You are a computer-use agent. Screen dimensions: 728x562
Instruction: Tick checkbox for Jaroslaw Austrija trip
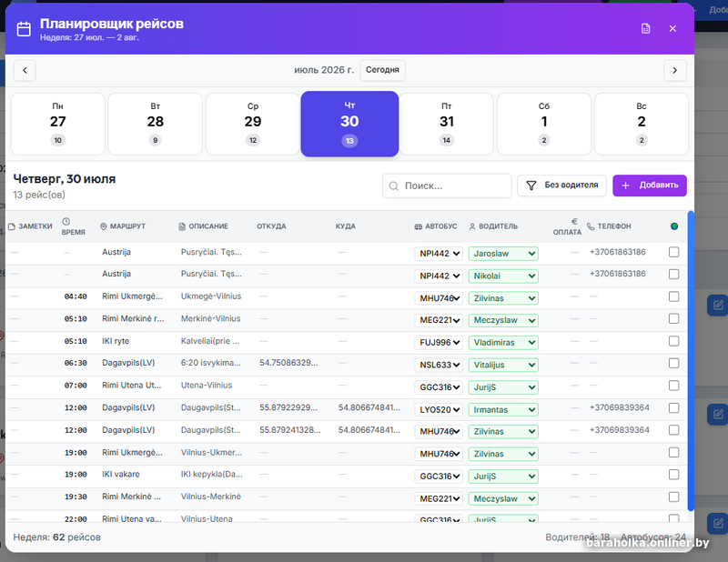tap(673, 252)
